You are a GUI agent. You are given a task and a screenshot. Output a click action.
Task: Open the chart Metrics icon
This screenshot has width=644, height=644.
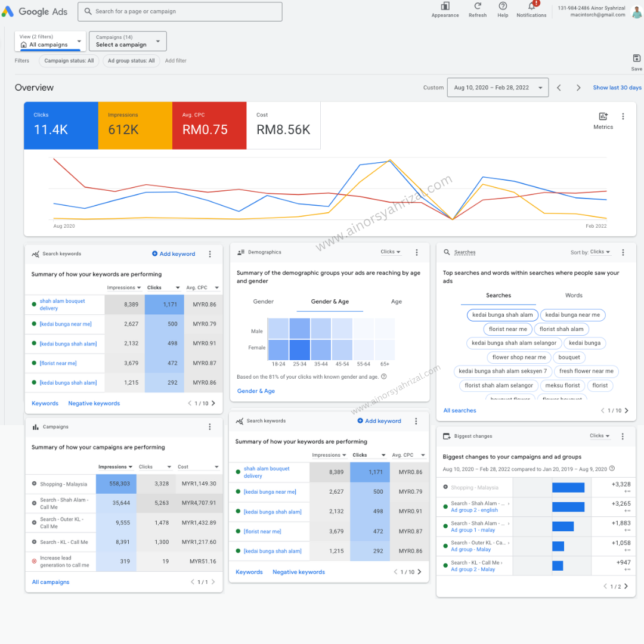603,117
